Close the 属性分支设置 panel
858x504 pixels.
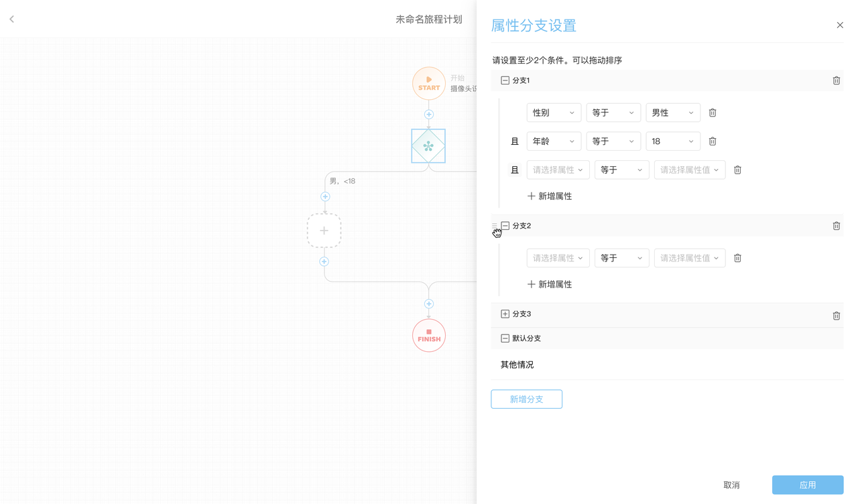coord(840,25)
